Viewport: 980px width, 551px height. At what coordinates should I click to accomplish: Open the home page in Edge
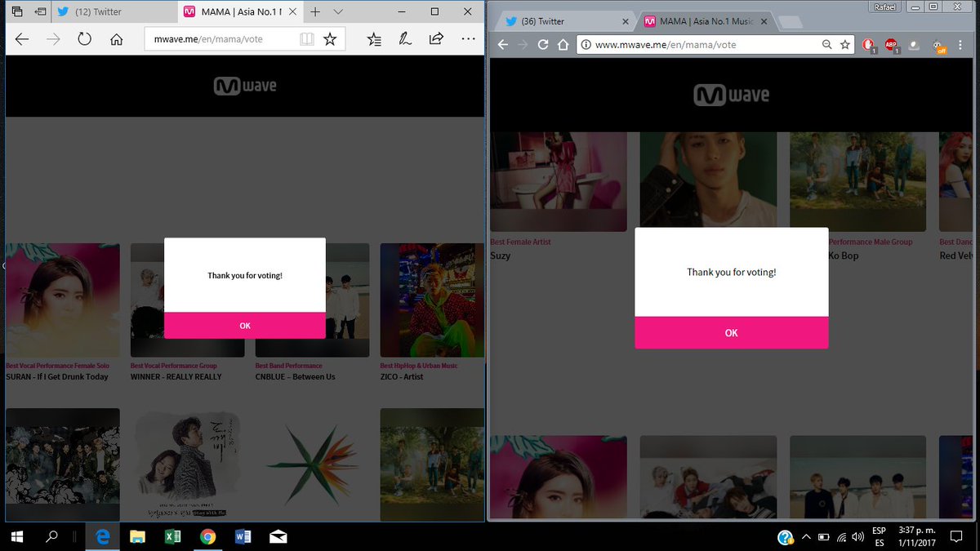(x=117, y=38)
